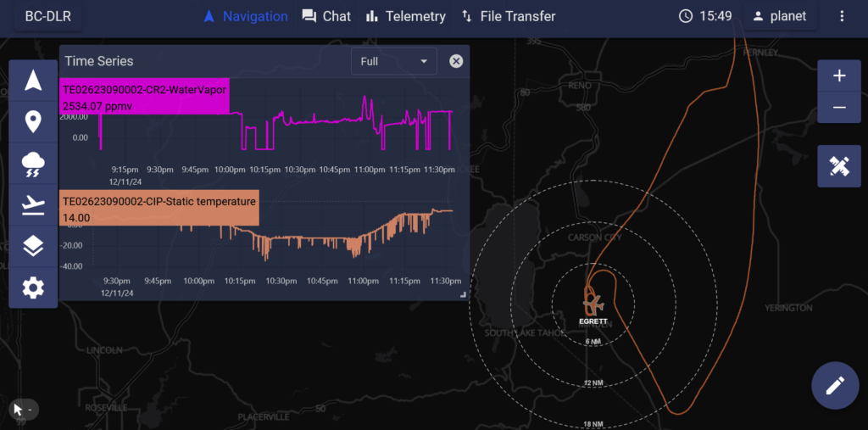
Task: Open the map layers stack icon
Action: click(33, 247)
